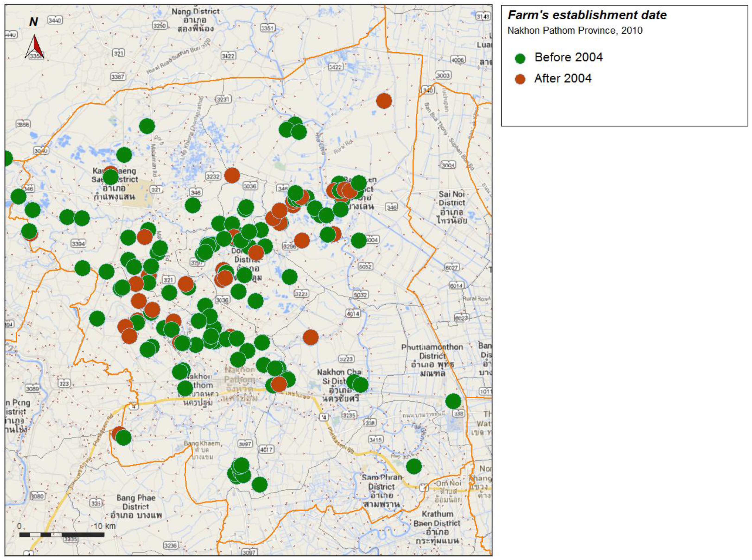The width and height of the screenshot is (752, 560).
Task: Click the orange After 2004 legend dot
Action: 520,79
